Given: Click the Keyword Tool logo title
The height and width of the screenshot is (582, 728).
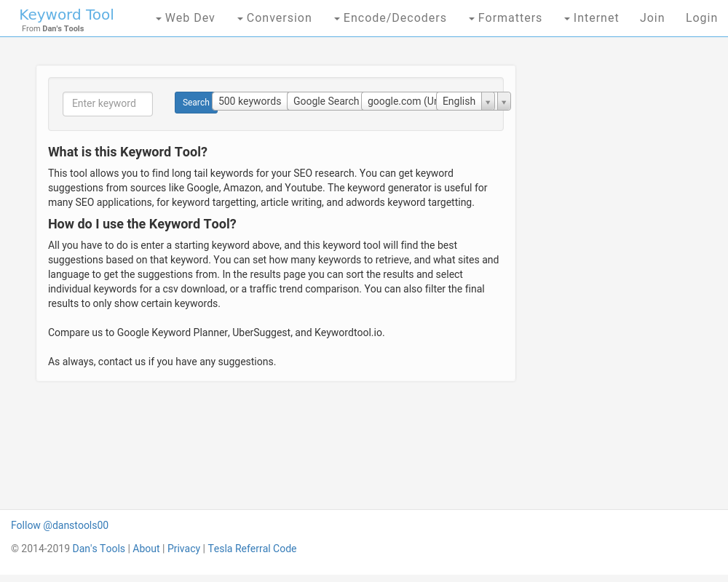Looking at the screenshot, I should (x=66, y=15).
